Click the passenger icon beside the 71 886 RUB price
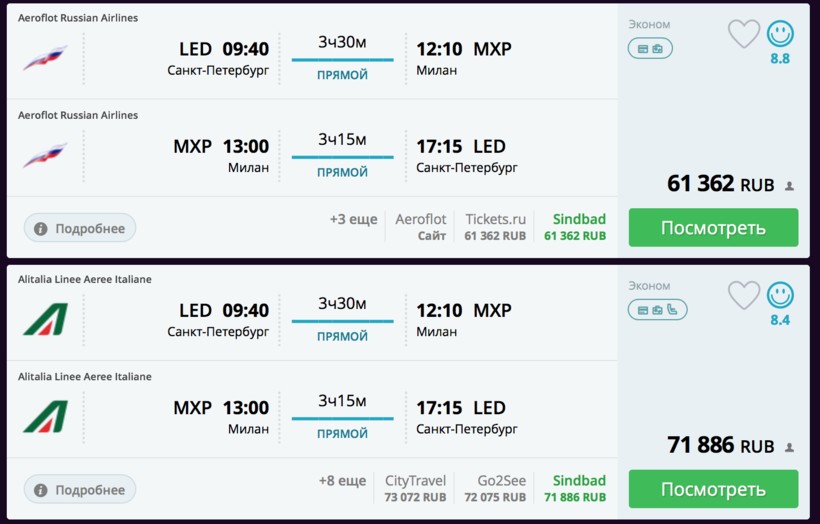The width and height of the screenshot is (820, 524). point(789,447)
